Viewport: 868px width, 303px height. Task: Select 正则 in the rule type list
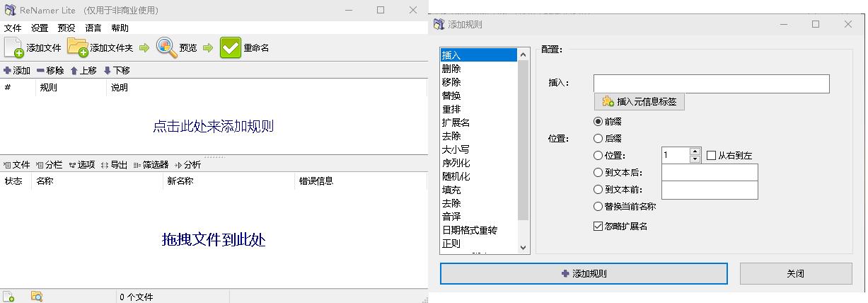pos(479,244)
